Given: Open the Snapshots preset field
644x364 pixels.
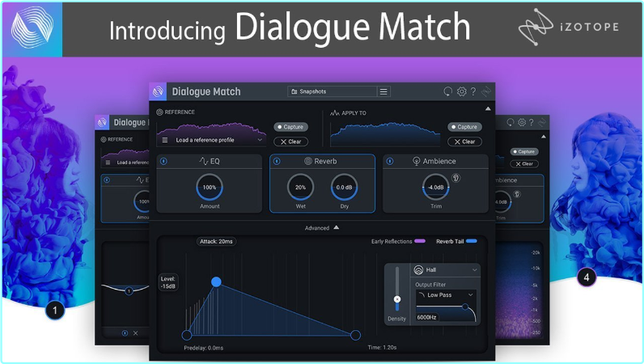Looking at the screenshot, I should point(332,91).
